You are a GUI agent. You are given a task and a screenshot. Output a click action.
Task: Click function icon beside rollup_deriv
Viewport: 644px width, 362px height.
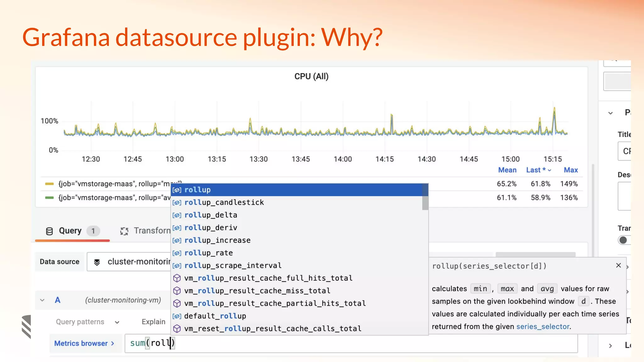tap(177, 228)
